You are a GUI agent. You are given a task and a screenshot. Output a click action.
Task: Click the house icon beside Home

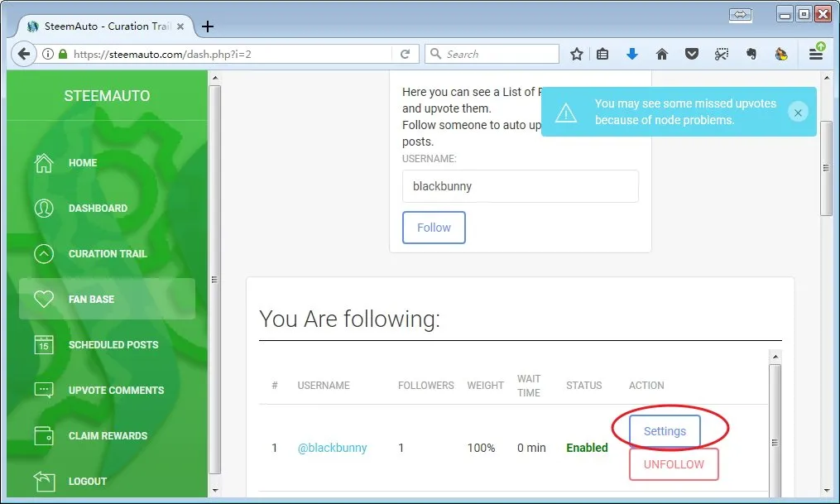(44, 163)
